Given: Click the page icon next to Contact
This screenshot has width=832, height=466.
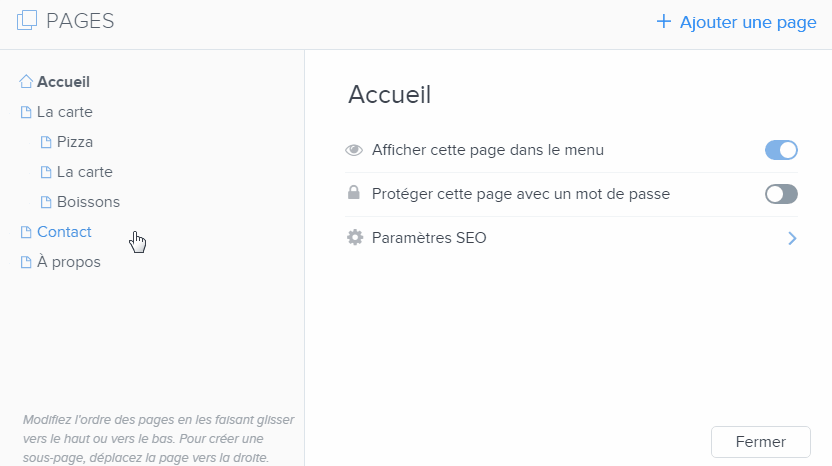Looking at the screenshot, I should click(x=26, y=232).
